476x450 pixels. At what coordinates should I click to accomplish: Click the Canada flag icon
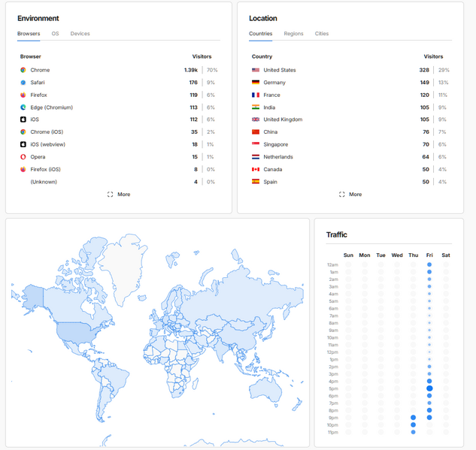256,169
